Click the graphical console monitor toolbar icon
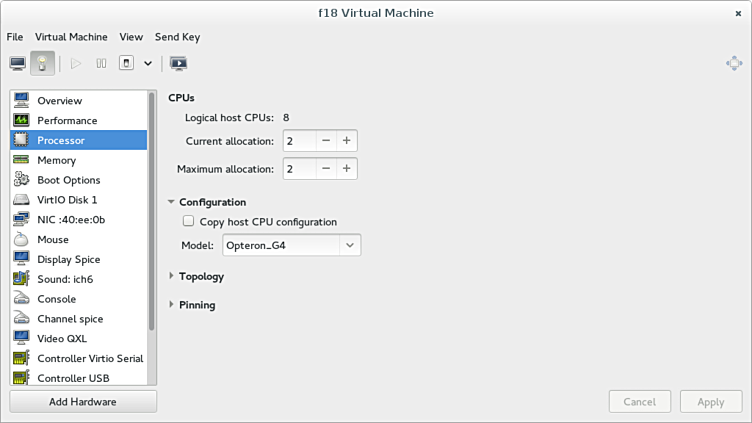This screenshot has height=423, width=752. coord(18,63)
